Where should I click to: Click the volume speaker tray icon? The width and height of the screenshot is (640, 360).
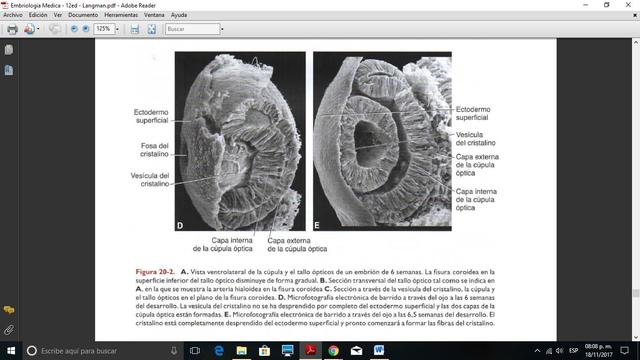click(x=560, y=351)
